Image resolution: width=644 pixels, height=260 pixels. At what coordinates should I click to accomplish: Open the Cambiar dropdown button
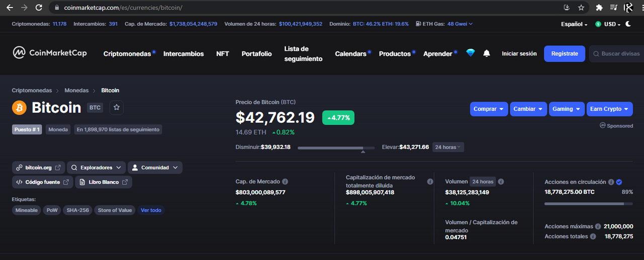pos(528,109)
